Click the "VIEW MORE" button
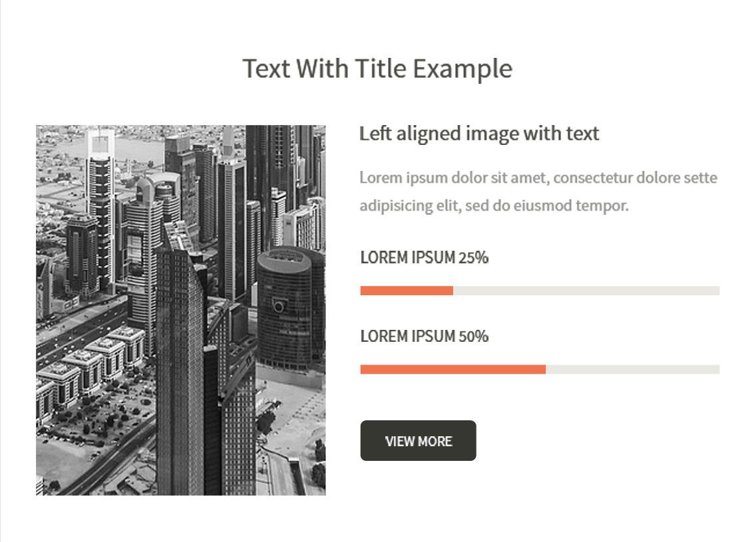756x542 pixels. (x=418, y=441)
